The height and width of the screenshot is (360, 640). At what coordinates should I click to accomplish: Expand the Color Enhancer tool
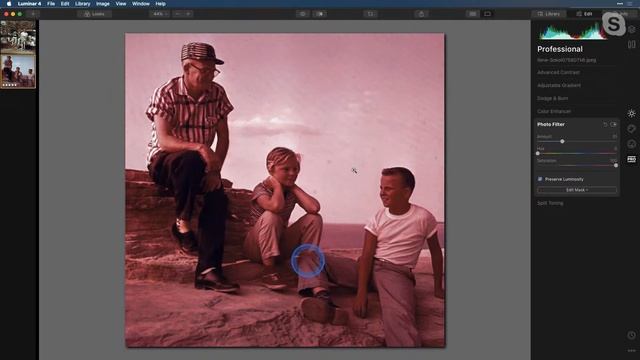(554, 111)
